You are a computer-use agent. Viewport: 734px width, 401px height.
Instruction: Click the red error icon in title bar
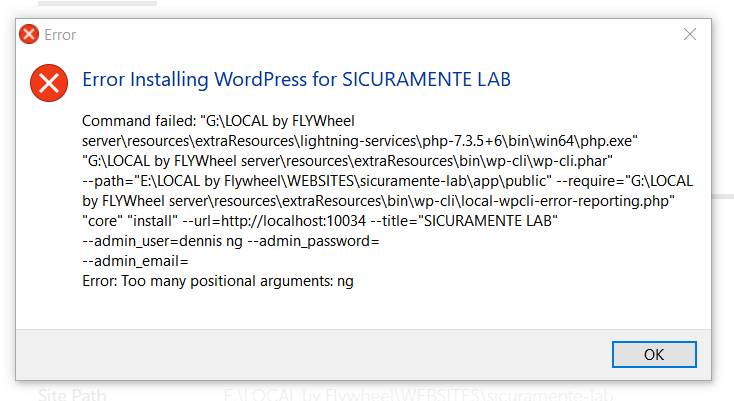[29, 34]
